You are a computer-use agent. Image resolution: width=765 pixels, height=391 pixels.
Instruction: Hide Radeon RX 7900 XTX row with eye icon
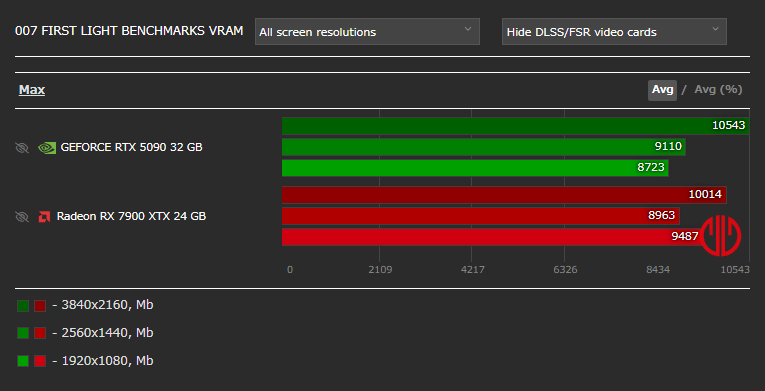point(22,216)
